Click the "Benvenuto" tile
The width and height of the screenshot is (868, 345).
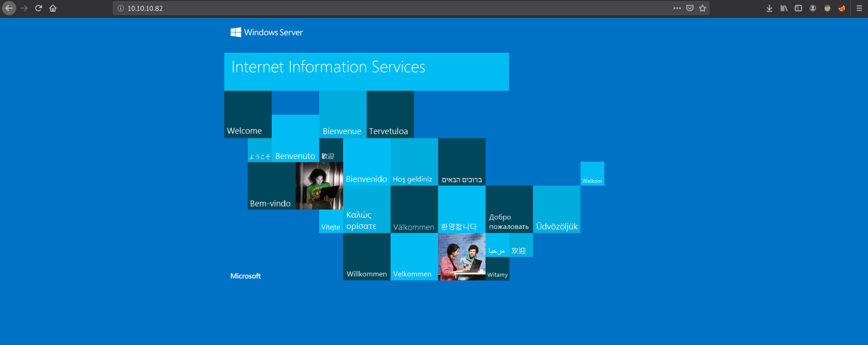click(x=295, y=138)
